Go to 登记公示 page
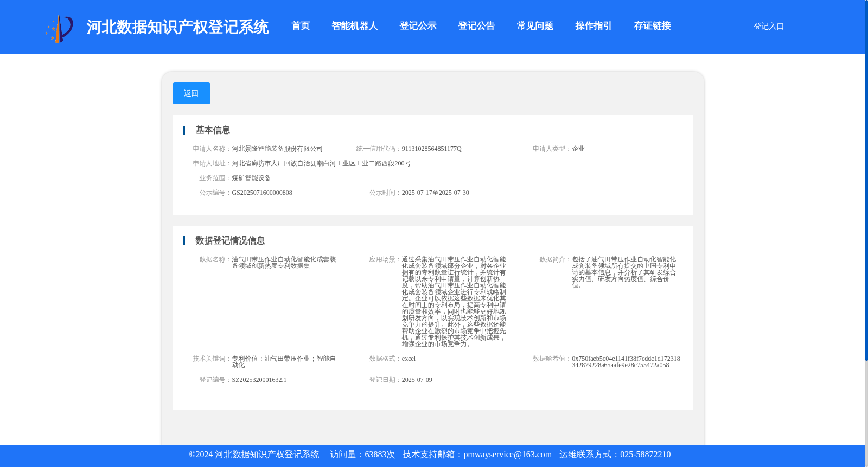 418,26
